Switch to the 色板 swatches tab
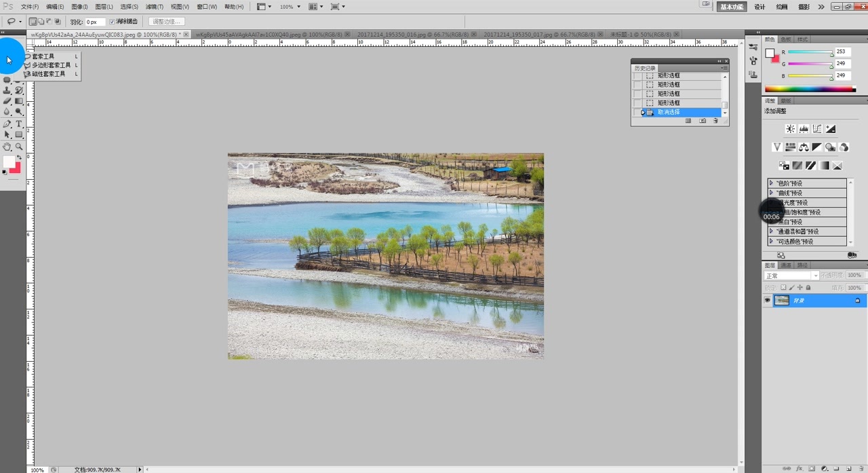The height and width of the screenshot is (473, 868). tap(785, 39)
